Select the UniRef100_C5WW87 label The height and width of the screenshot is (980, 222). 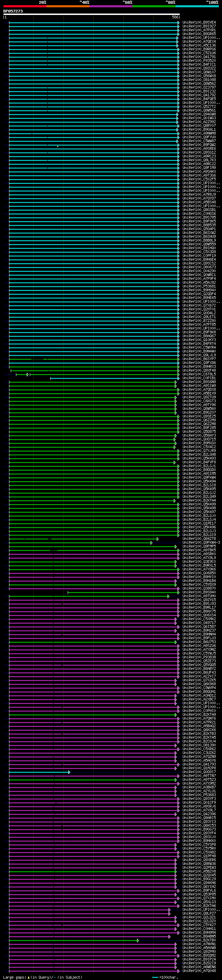pyautogui.click(x=199, y=141)
